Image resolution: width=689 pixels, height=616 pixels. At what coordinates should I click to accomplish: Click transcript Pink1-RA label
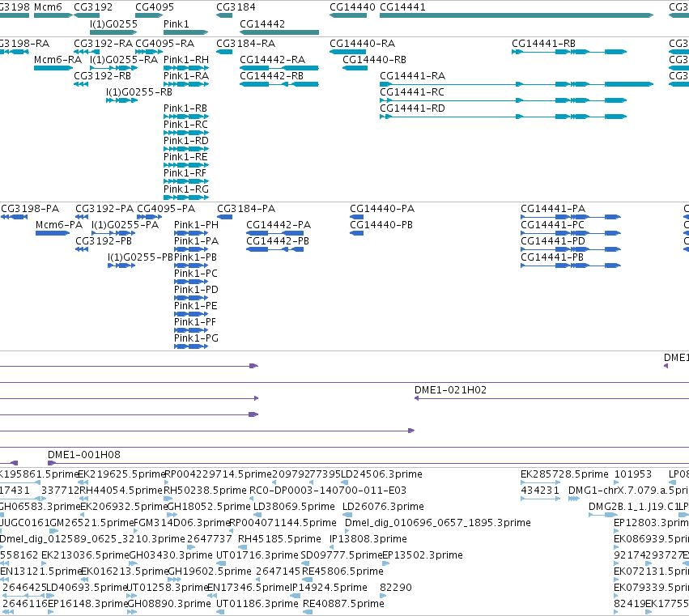coord(186,76)
